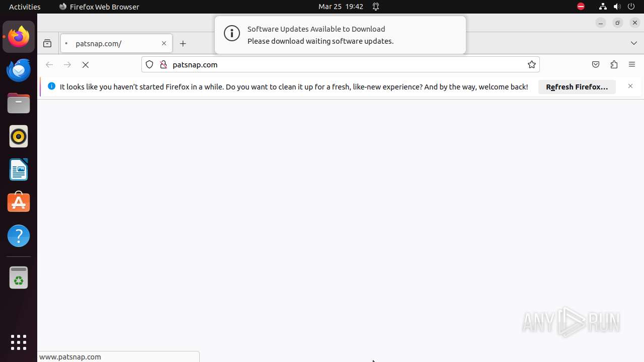
Task: Open the Files manager in dock
Action: click(x=19, y=103)
